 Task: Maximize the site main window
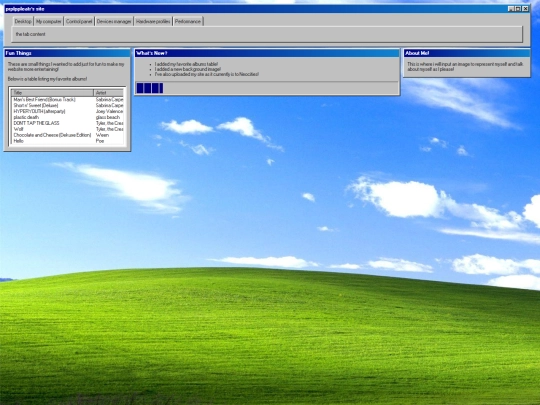tap(518, 9)
